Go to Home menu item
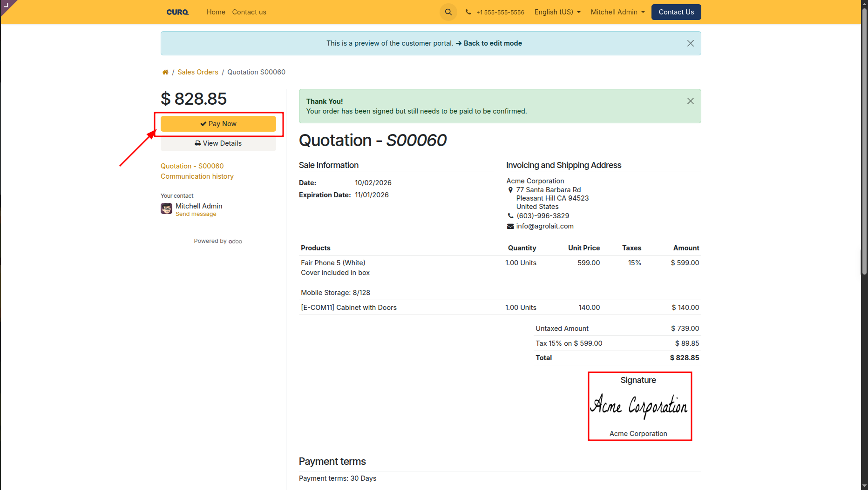 (x=216, y=12)
